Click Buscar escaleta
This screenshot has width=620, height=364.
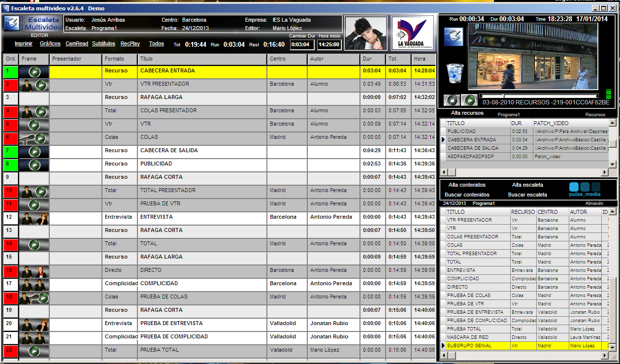pos(527,195)
